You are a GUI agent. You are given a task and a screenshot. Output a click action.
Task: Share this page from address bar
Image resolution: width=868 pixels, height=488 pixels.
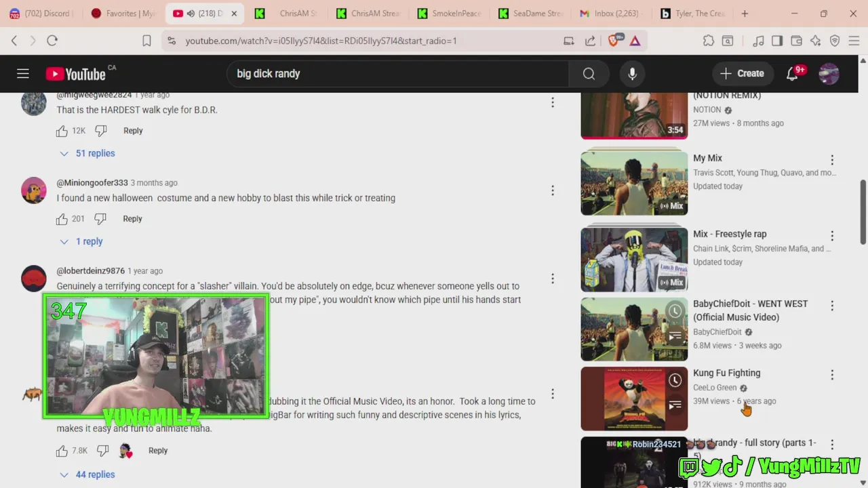[590, 41]
